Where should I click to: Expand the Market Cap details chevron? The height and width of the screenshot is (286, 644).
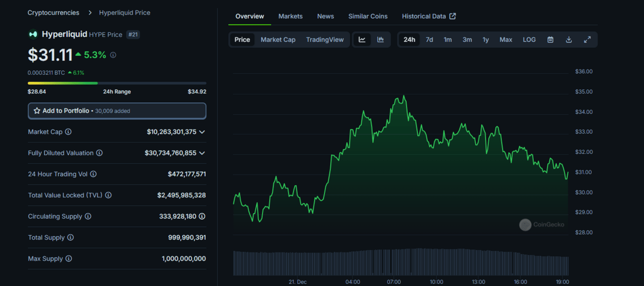pos(202,132)
